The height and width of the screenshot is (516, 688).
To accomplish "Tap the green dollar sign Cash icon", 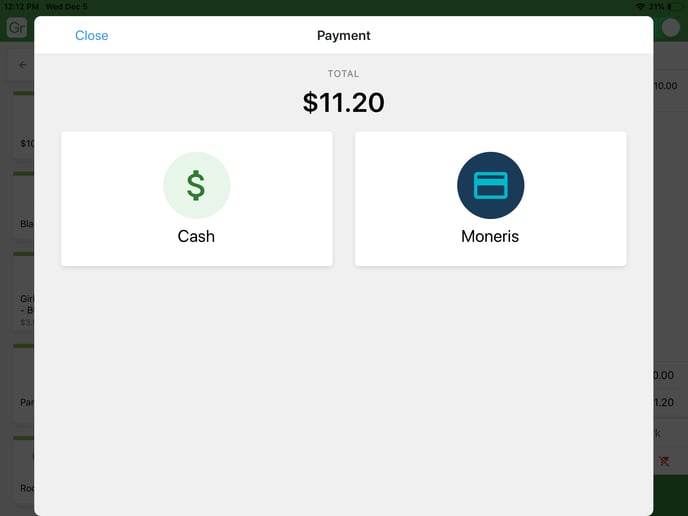I will pyautogui.click(x=197, y=185).
